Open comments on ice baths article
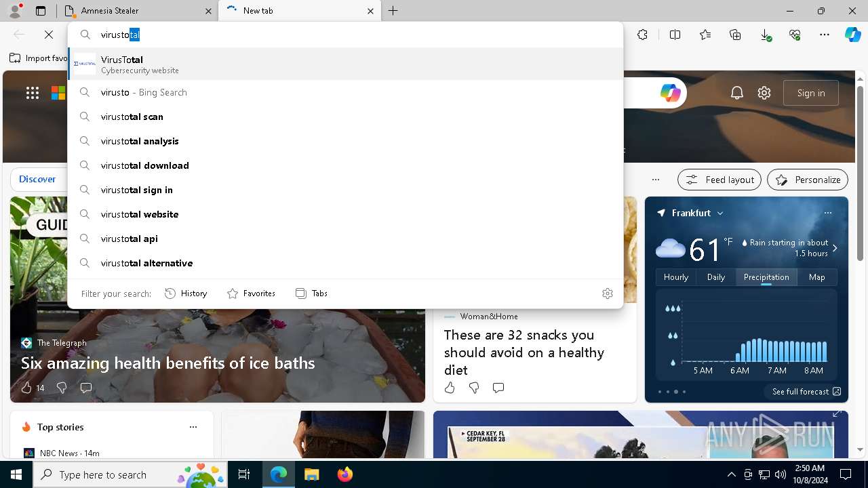Screen dimensions: 868x488 click(x=86, y=388)
